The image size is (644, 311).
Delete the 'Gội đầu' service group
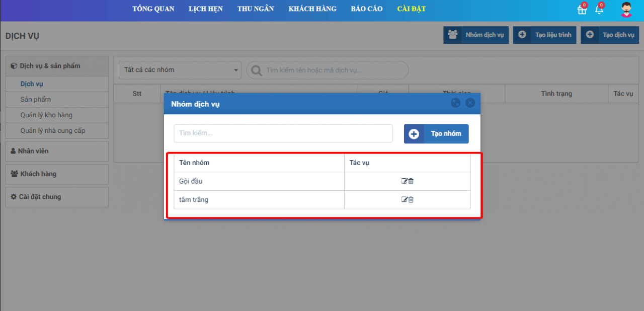tap(411, 181)
